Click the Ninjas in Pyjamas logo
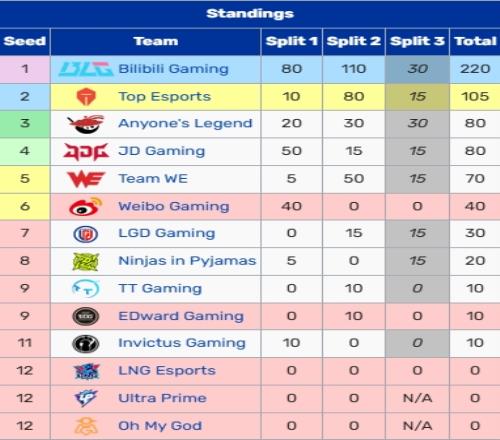This screenshot has height=440, width=500. (x=86, y=261)
